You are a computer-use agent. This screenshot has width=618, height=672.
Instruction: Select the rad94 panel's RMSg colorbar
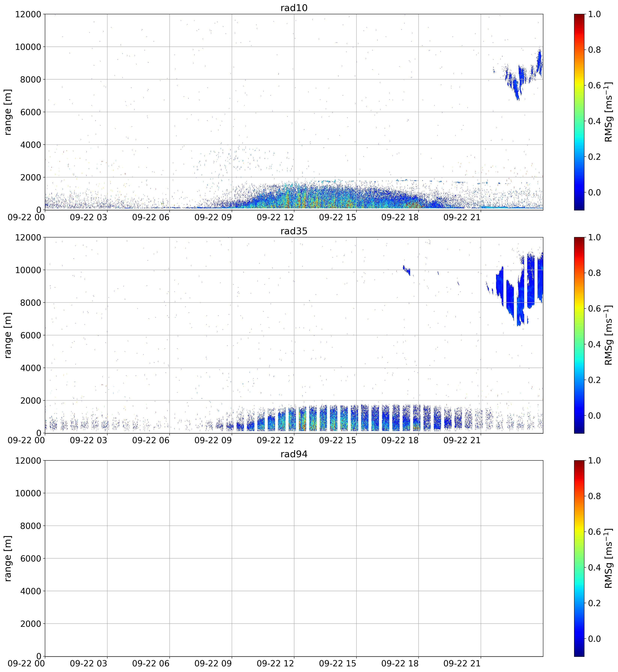(579, 558)
